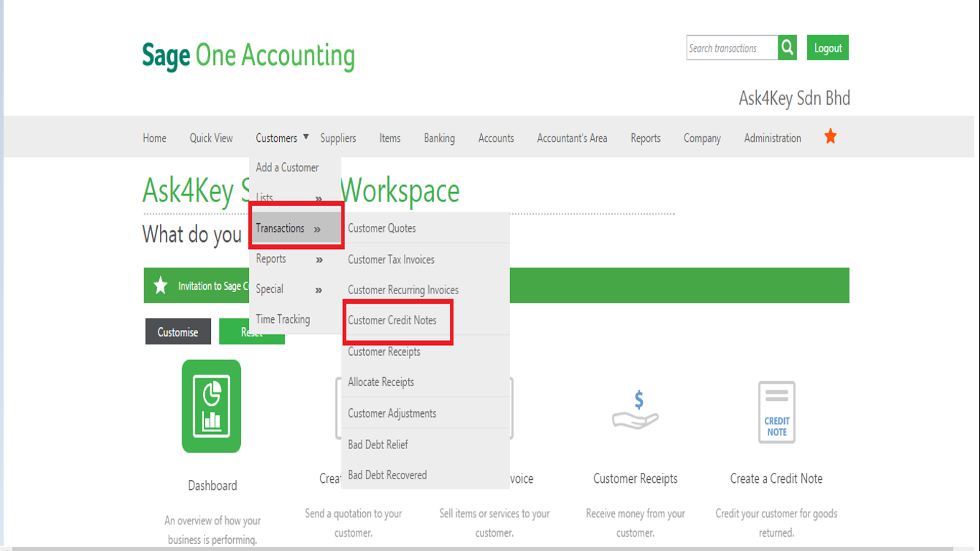Click 'Sell items or services' description text
This screenshot has height=551, width=980.
(494, 523)
